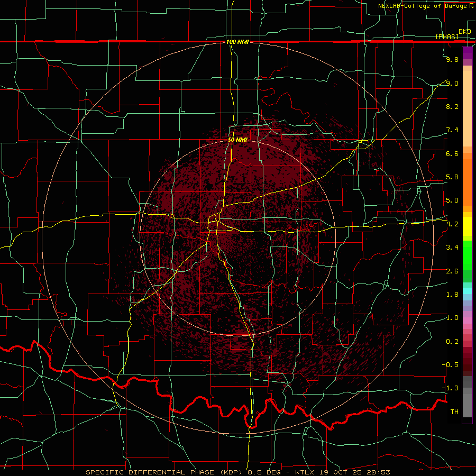
Task: Click the 5.0 scale value
Action: coord(452,200)
